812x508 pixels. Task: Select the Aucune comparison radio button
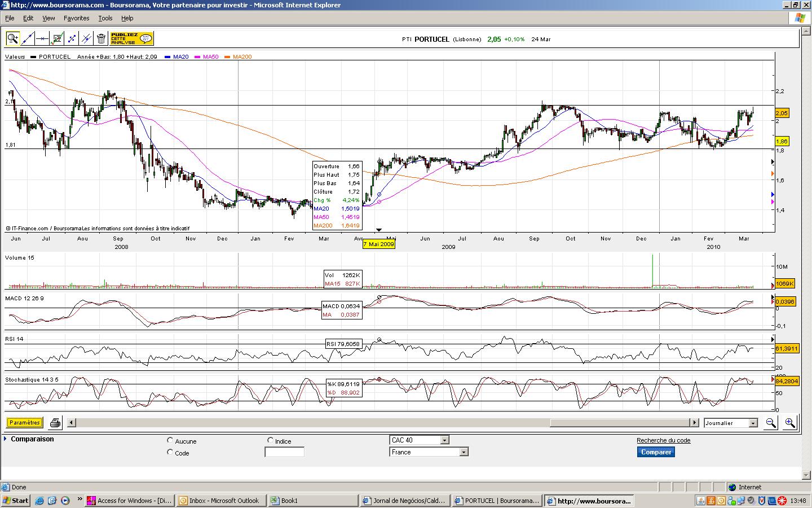tap(170, 440)
